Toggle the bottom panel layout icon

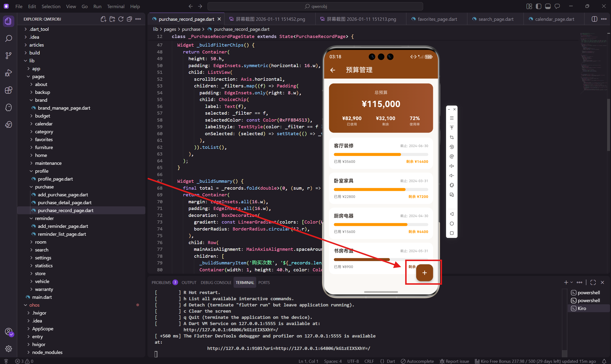click(x=548, y=6)
